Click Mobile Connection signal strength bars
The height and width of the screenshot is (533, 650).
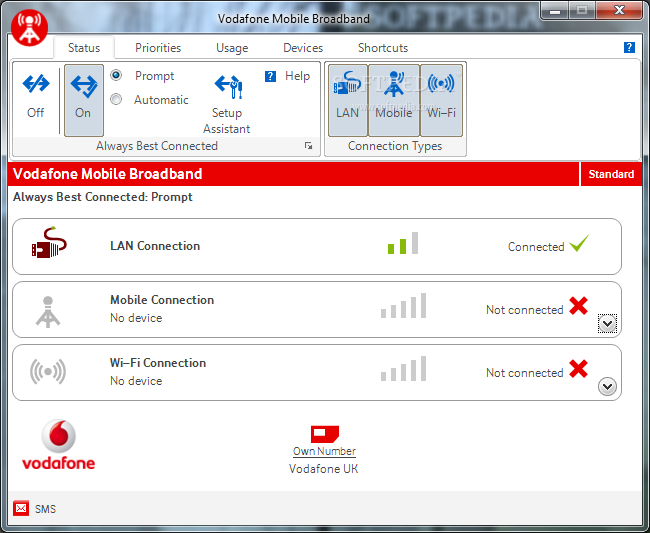click(403, 306)
